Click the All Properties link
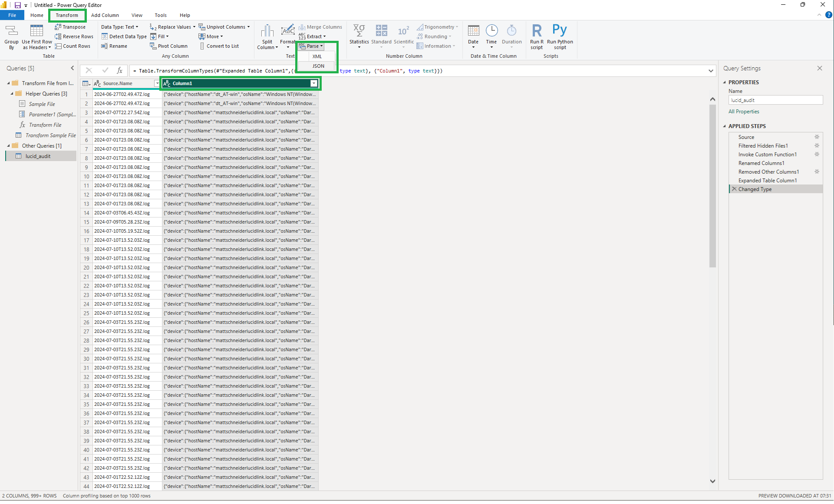The height and width of the screenshot is (504, 834). [744, 112]
